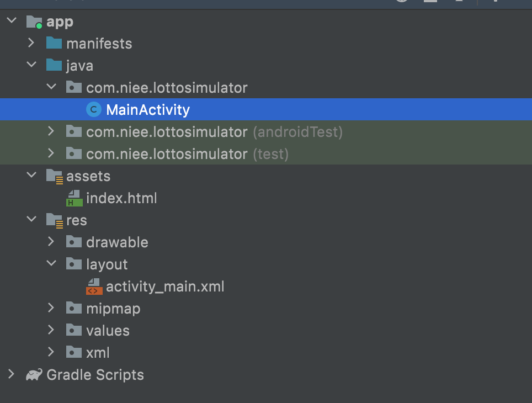532x403 pixels.
Task: Select the values folder label
Action: (x=108, y=330)
